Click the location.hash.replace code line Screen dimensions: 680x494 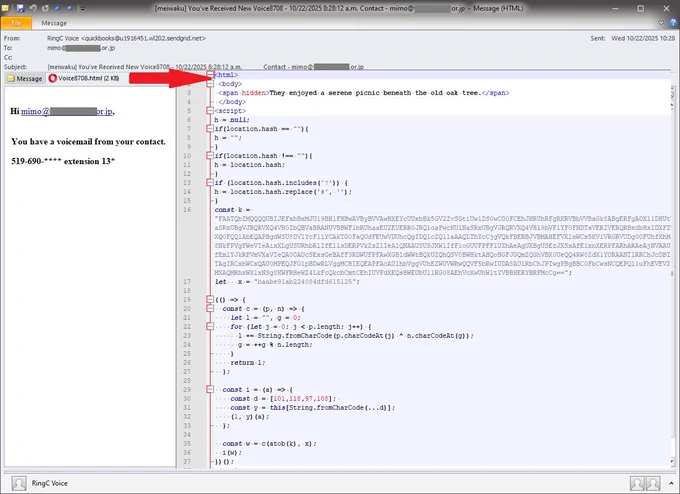(283, 192)
